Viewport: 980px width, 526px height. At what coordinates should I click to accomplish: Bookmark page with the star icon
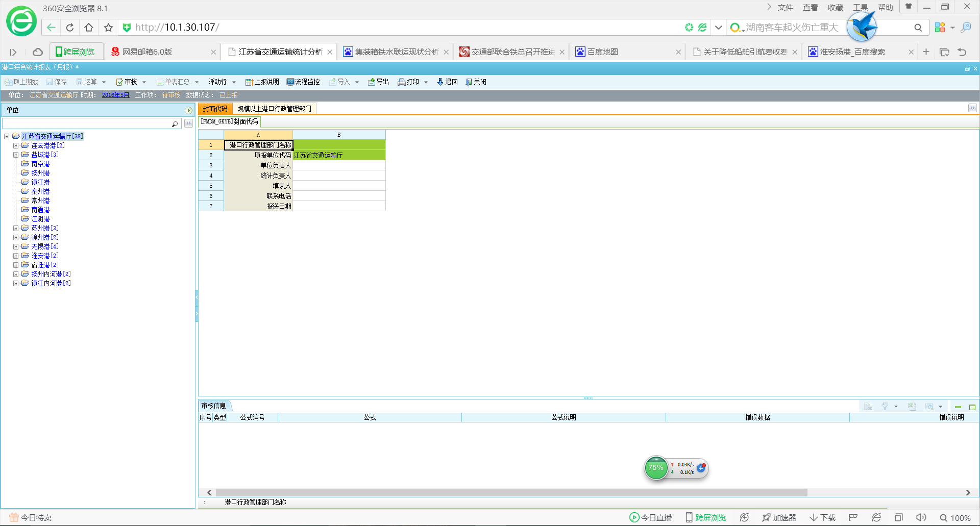[108, 28]
